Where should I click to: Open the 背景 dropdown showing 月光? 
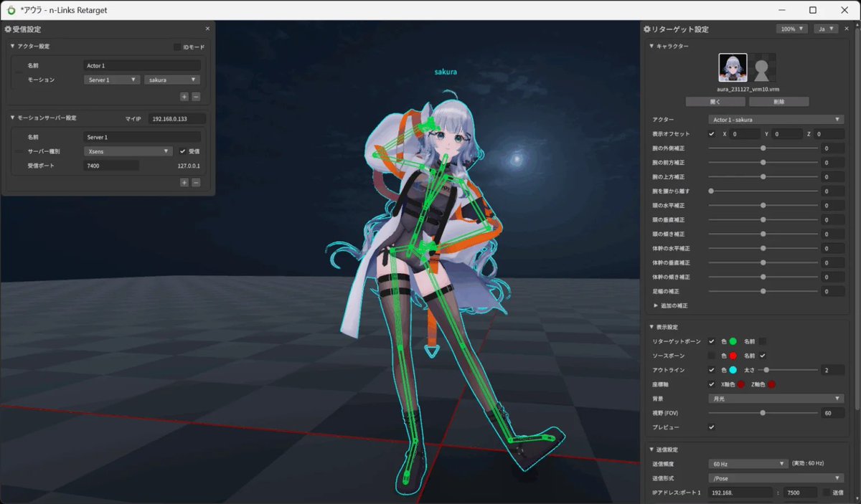point(776,399)
